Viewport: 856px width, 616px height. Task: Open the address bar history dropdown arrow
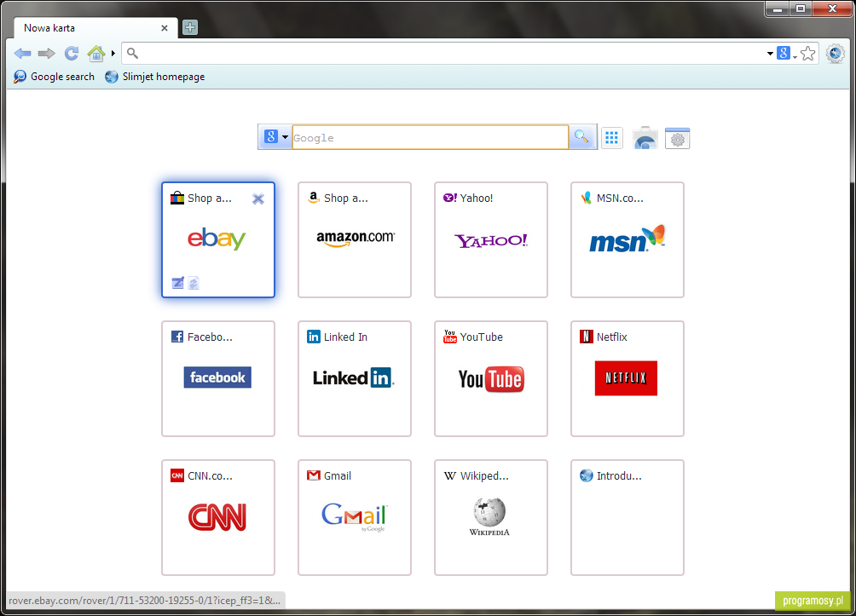point(770,54)
